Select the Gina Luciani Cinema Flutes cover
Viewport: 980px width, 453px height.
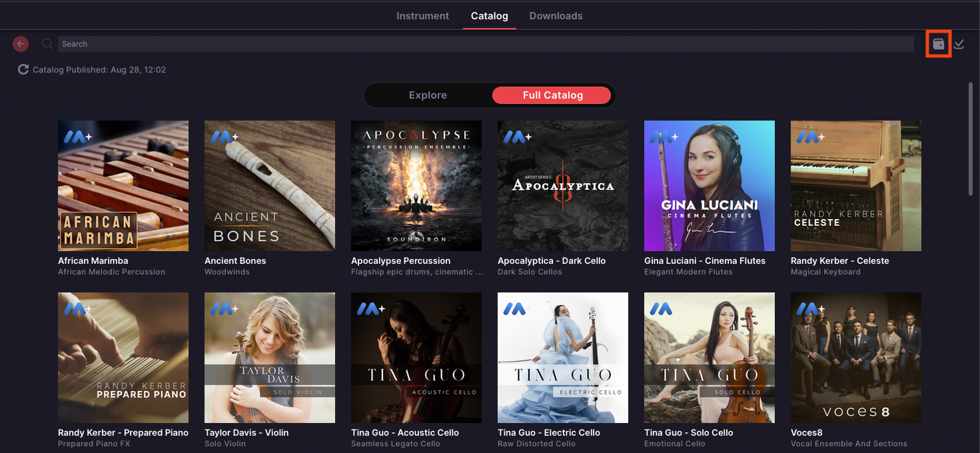tap(710, 186)
